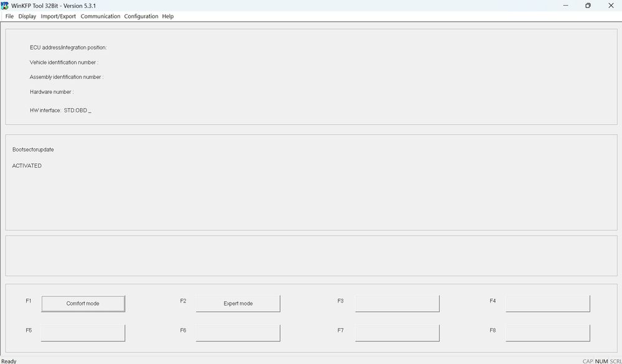622x364 pixels.
Task: Click the 'ECU address/integration position:' label
Action: coord(68,48)
